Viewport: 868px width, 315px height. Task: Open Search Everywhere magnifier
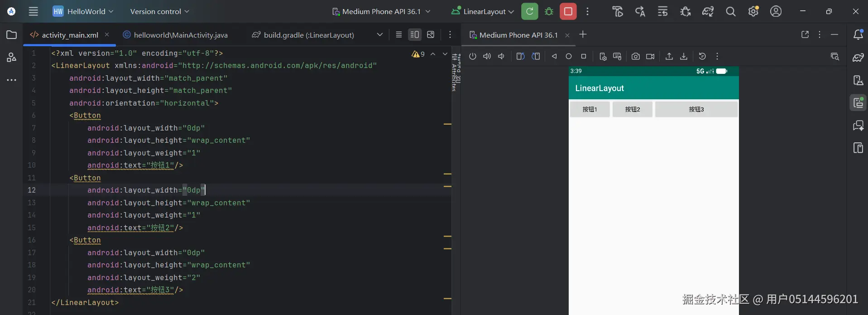[731, 11]
